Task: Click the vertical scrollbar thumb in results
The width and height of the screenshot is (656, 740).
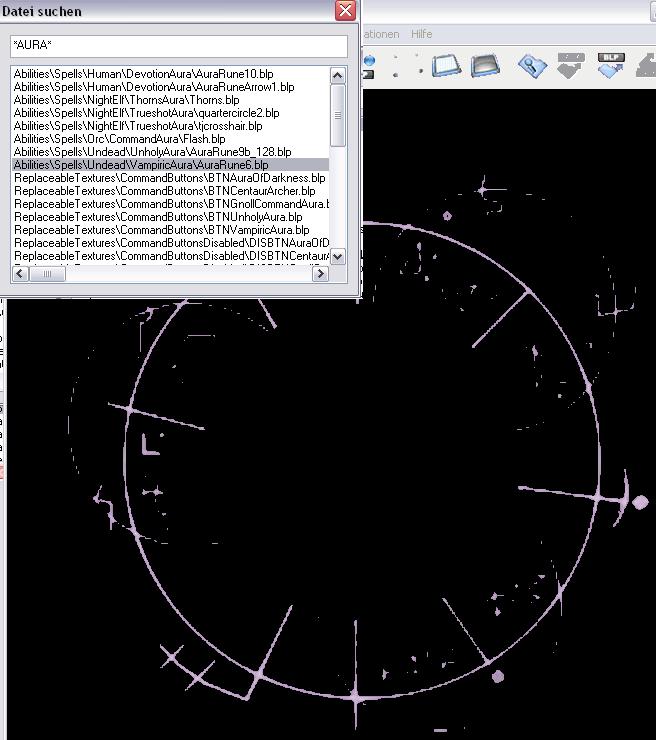Action: click(338, 115)
